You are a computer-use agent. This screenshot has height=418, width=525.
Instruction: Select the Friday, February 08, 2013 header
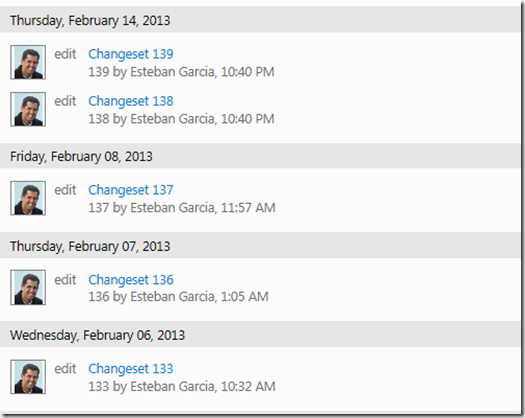(260, 156)
